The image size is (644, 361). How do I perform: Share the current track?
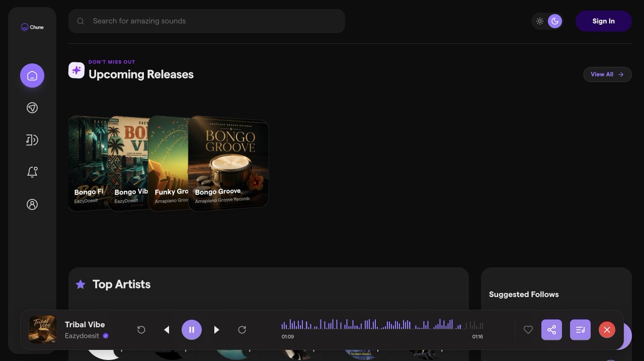[552, 330]
